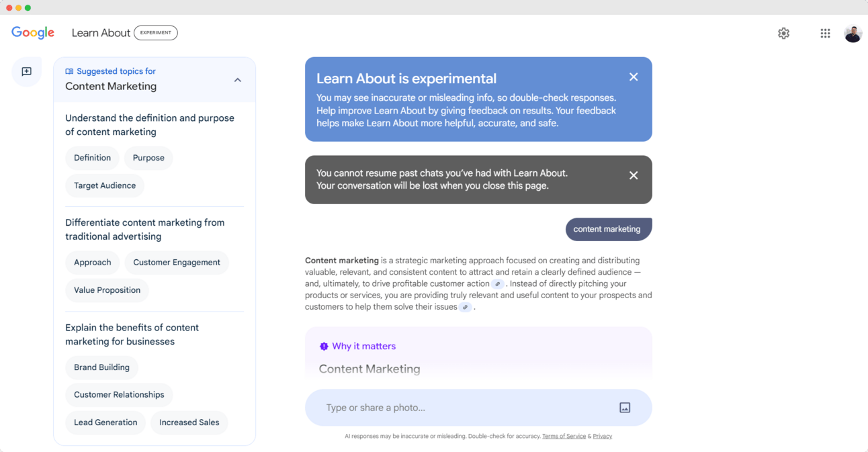This screenshot has height=452, width=868.
Task: Open the source link after 'customer action'
Action: pyautogui.click(x=498, y=284)
